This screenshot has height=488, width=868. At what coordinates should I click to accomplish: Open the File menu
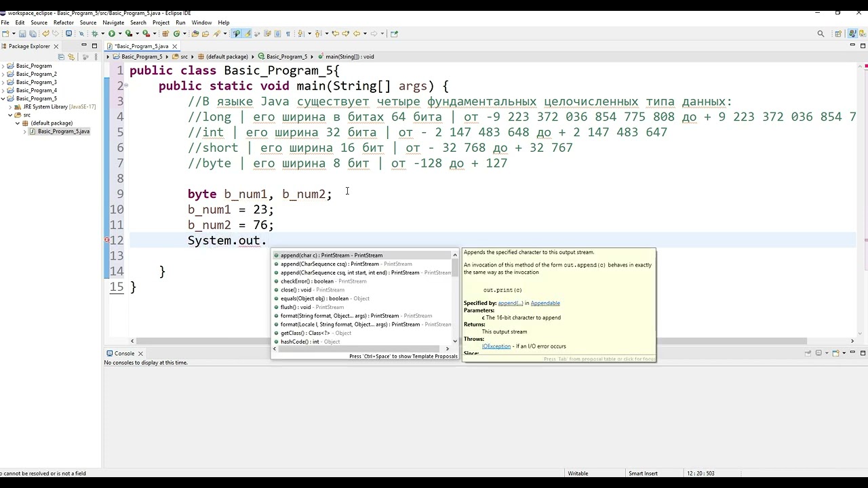5,22
